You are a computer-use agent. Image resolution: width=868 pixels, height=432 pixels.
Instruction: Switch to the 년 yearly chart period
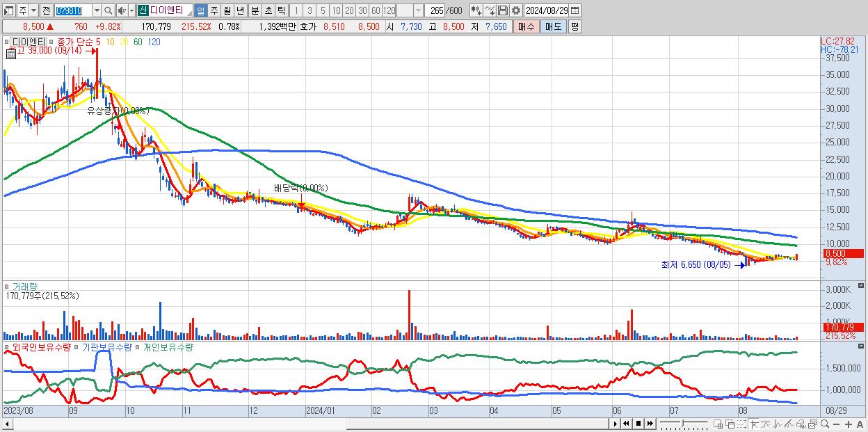[x=240, y=10]
